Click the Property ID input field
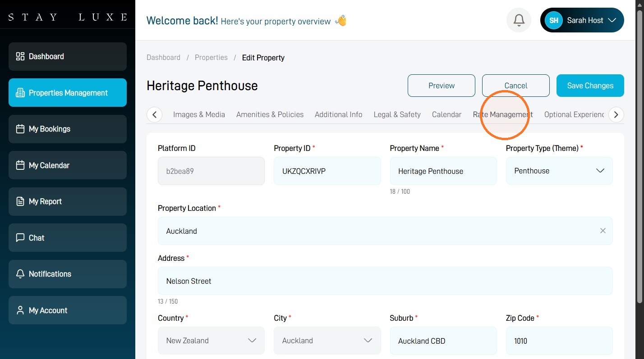Screen dimensions: 644x359 click(x=327, y=171)
